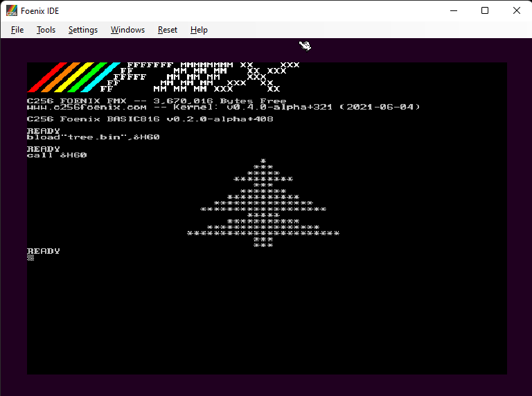The height and width of the screenshot is (396, 532).
Task: Open the Help menu
Action: (199, 30)
